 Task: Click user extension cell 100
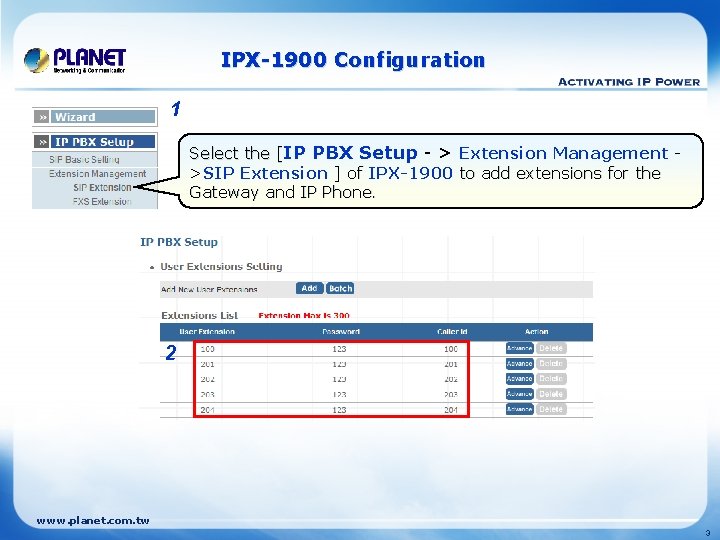pyautogui.click(x=208, y=349)
